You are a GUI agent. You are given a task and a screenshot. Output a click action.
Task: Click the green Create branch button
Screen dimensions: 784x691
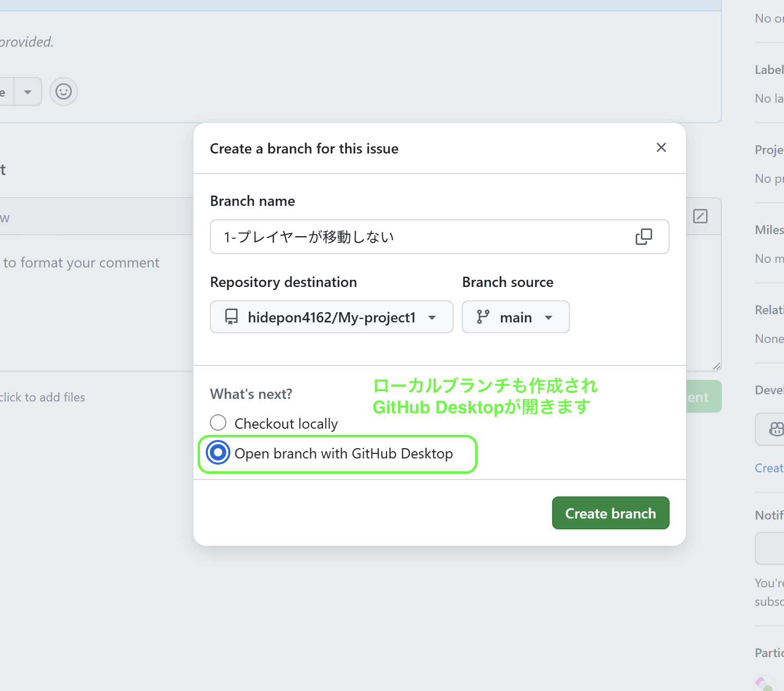610,513
